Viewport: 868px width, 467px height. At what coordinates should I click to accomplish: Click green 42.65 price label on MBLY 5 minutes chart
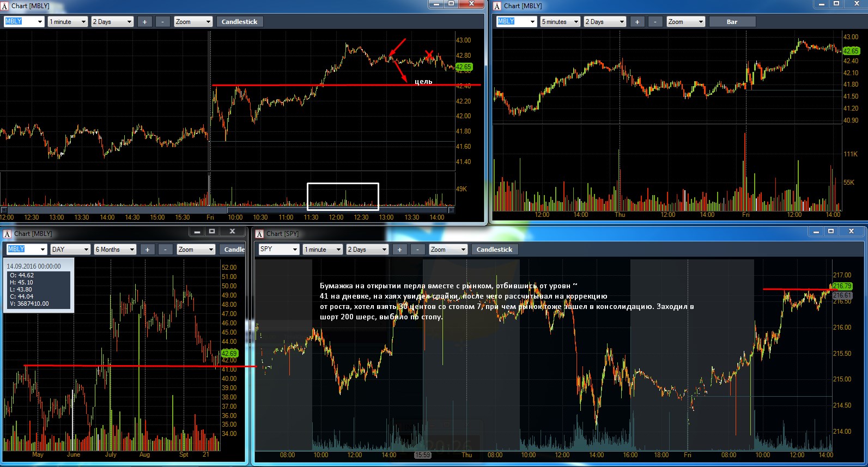(851, 51)
